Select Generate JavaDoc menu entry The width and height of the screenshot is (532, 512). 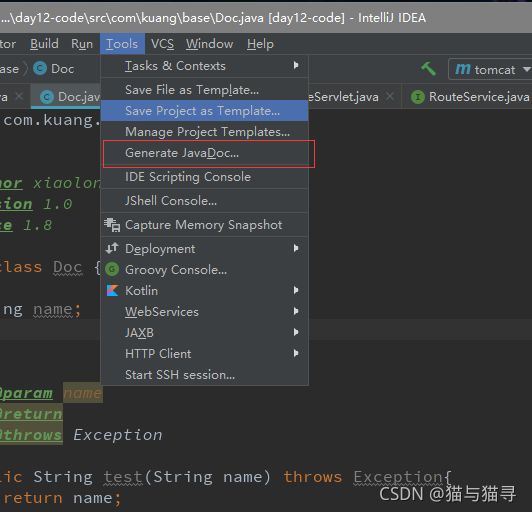coord(205,153)
